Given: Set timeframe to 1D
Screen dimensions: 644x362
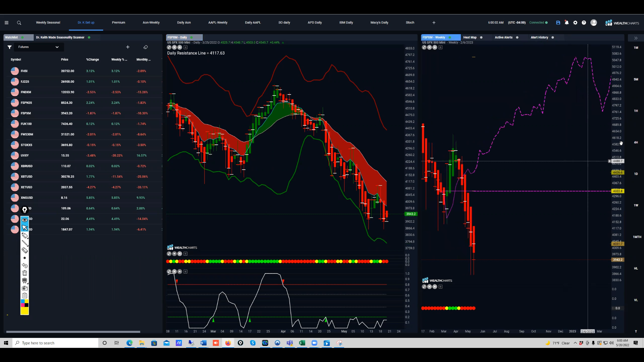Looking at the screenshot, I should pyautogui.click(x=636, y=174).
